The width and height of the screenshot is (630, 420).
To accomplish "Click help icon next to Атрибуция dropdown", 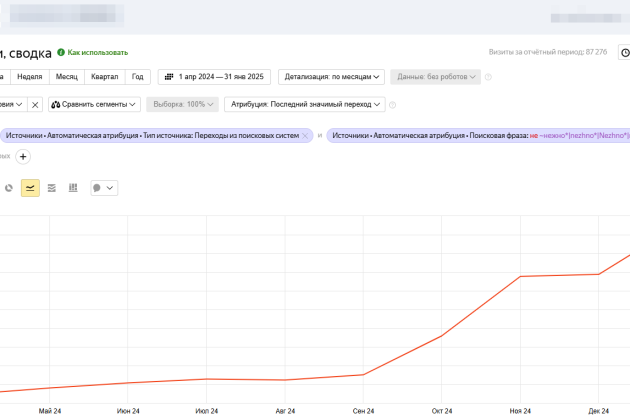I will 393,104.
